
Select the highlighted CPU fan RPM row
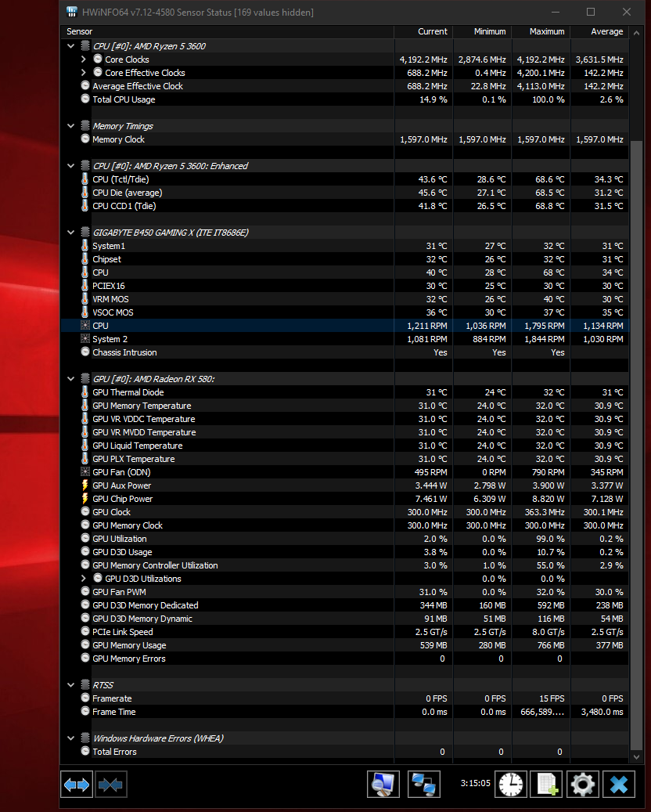(345, 325)
